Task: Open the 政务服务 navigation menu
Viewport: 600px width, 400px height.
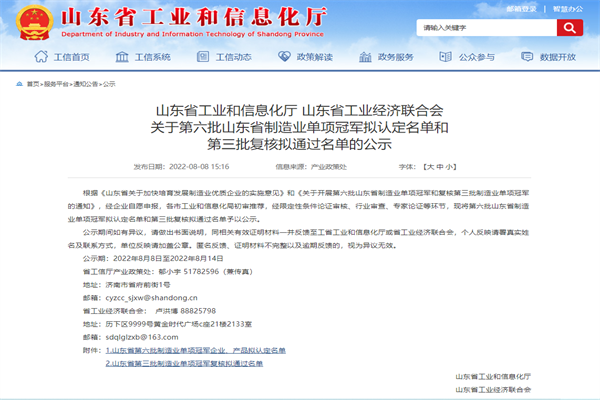Action: pyautogui.click(x=395, y=57)
